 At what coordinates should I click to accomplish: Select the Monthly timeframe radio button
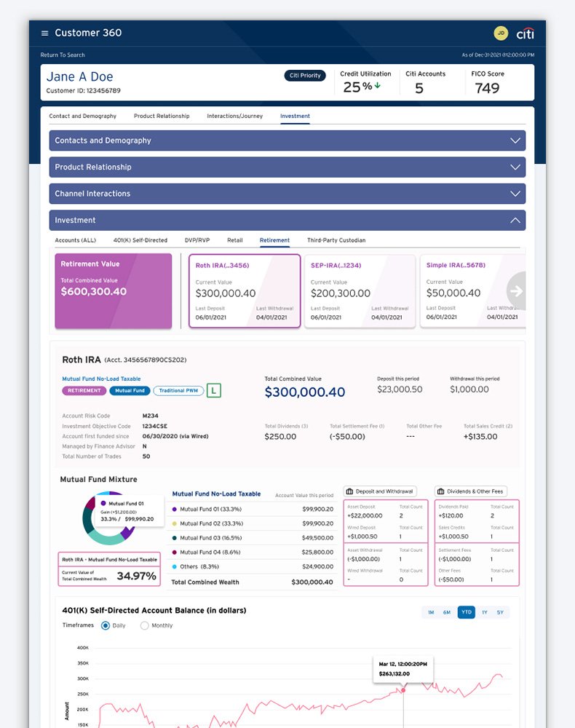[x=144, y=625]
